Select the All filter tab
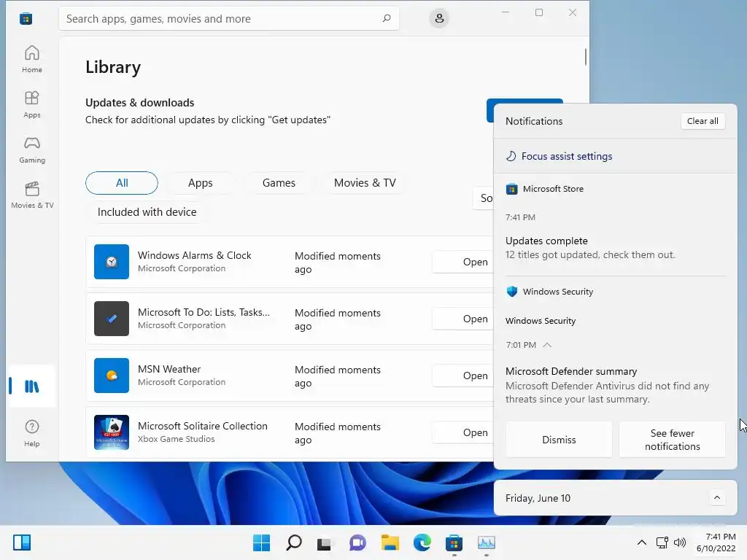 pos(122,183)
